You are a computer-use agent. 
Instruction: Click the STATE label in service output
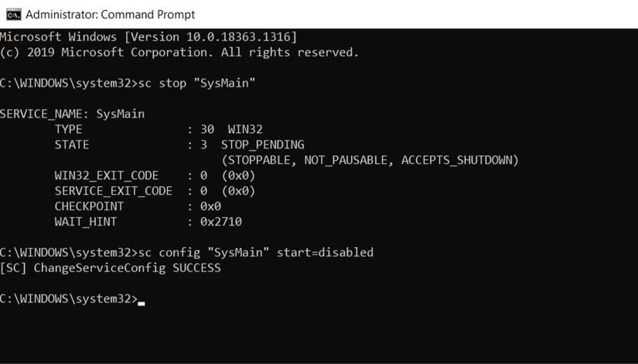pyautogui.click(x=72, y=145)
